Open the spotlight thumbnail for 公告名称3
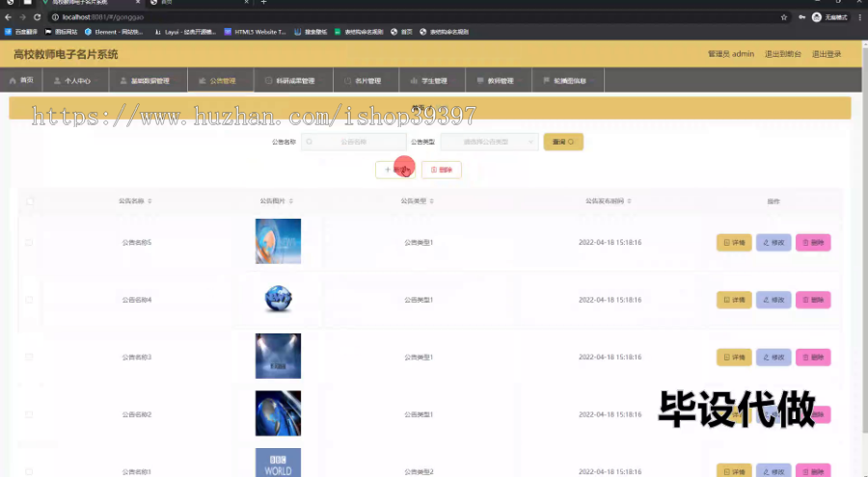 (x=278, y=356)
